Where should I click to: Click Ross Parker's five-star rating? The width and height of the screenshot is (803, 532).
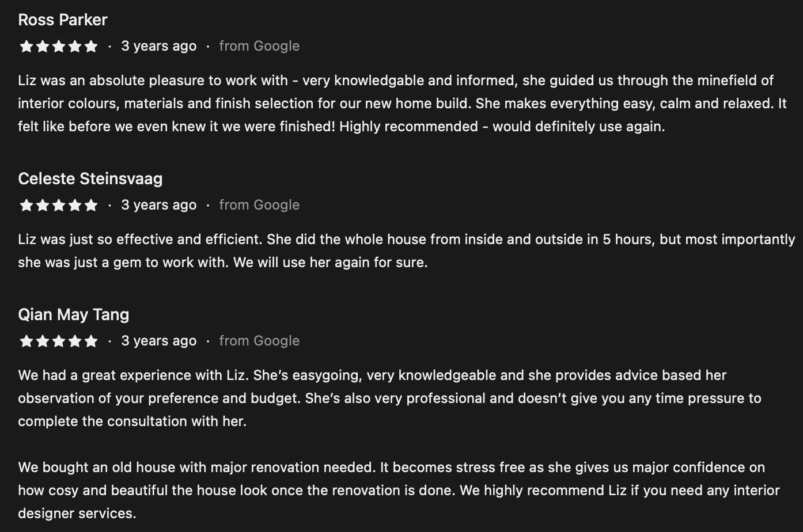pos(58,47)
